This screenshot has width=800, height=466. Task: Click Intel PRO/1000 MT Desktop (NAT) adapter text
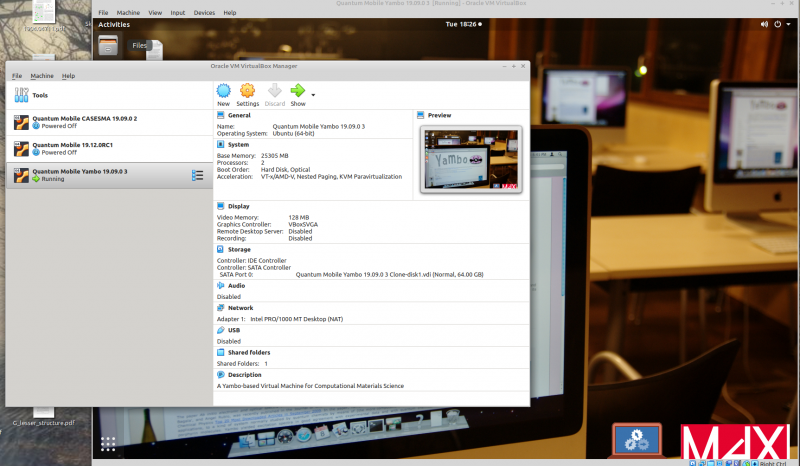click(296, 318)
